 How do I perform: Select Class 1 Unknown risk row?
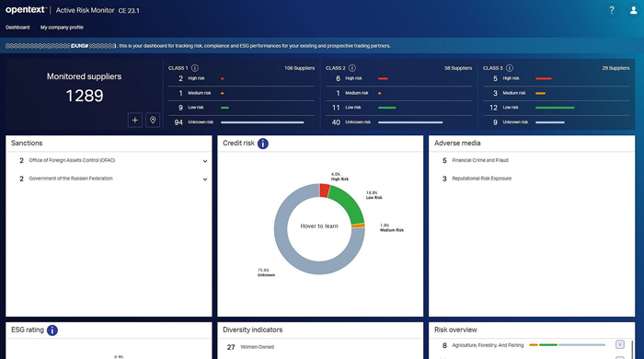click(x=241, y=122)
